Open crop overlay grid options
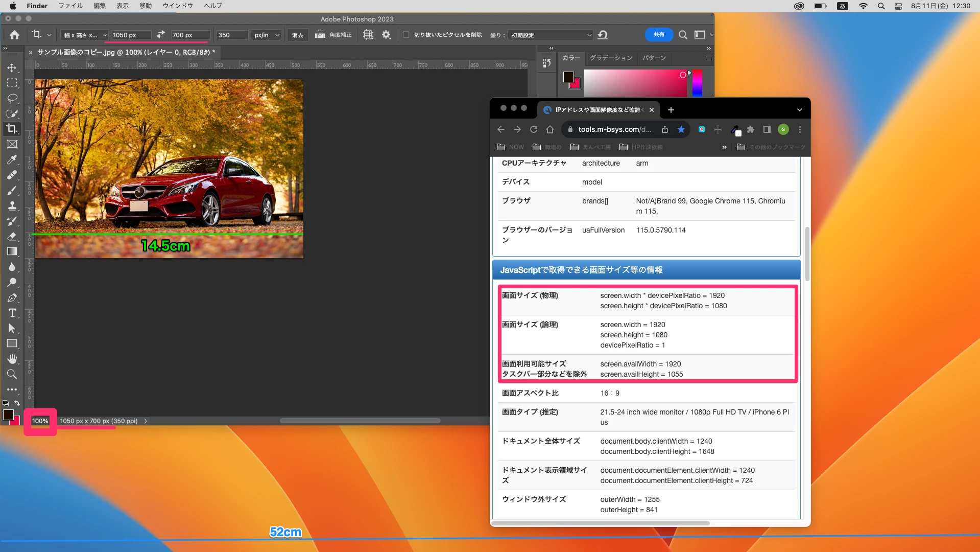Screen dimensions: 980x552 pos(368,35)
